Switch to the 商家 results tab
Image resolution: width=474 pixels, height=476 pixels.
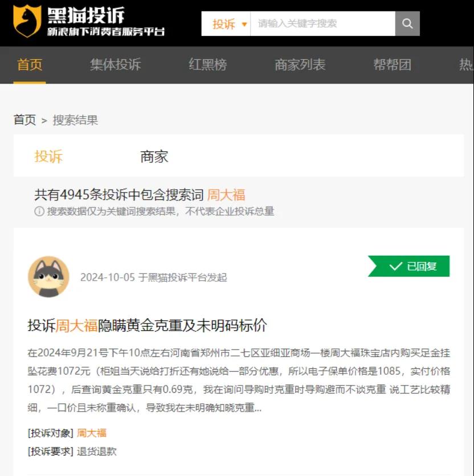[x=154, y=157]
